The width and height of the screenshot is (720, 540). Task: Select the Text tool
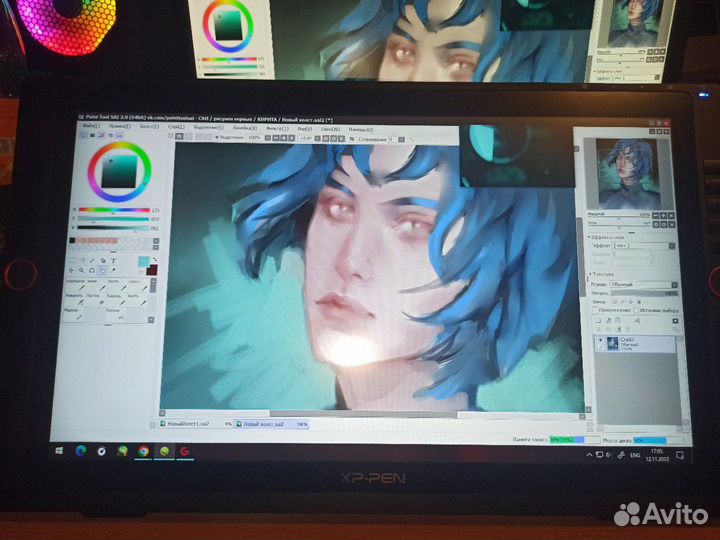pyautogui.click(x=113, y=261)
